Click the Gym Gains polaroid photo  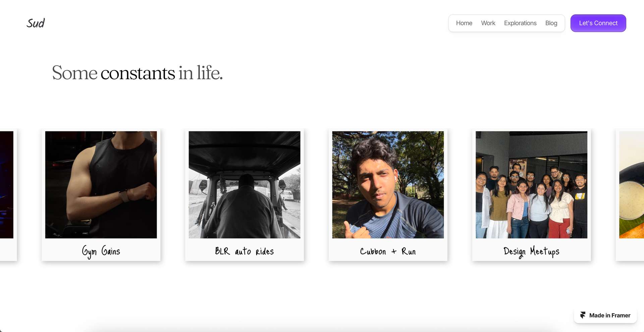pos(101,185)
